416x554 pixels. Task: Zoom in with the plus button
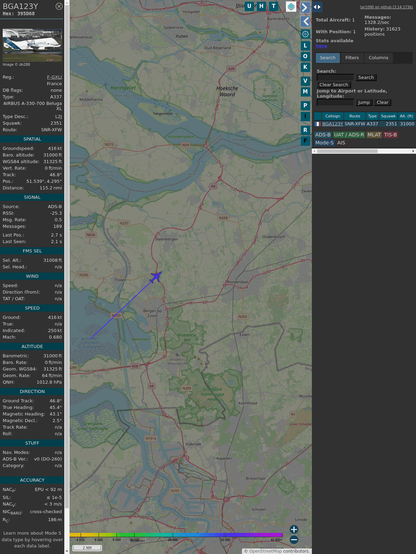[x=294, y=529]
